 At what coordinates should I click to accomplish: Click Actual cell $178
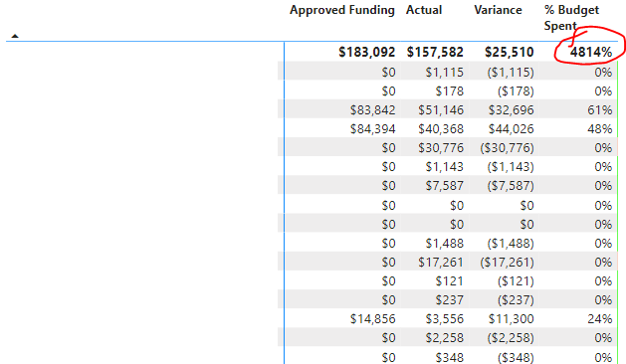pos(450,91)
